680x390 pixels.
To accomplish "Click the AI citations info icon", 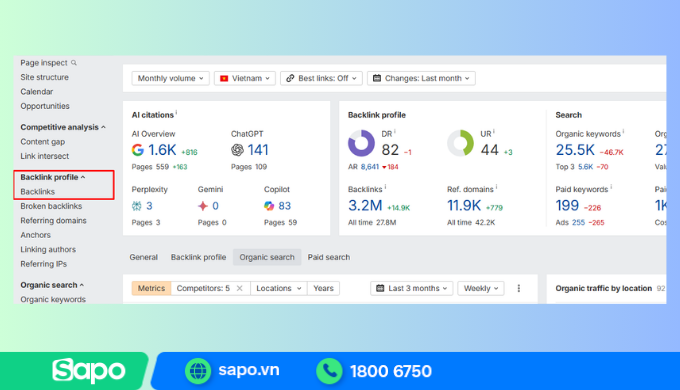I will pyautogui.click(x=176, y=112).
